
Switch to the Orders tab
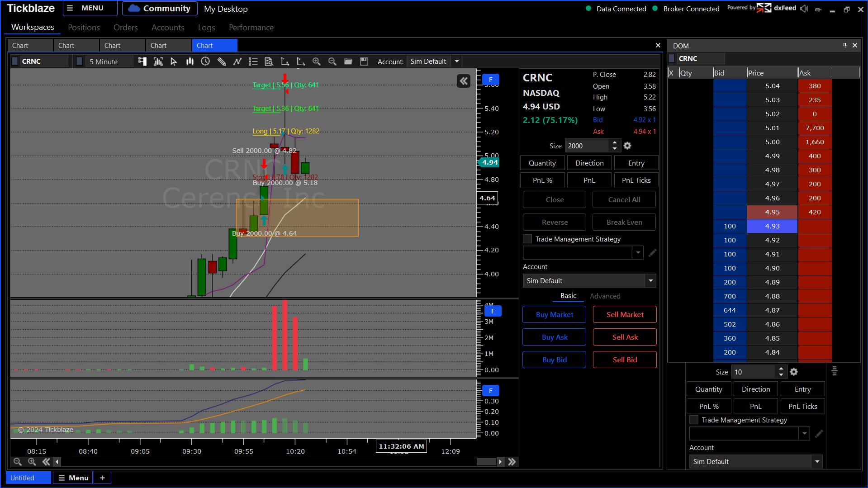[x=126, y=28]
